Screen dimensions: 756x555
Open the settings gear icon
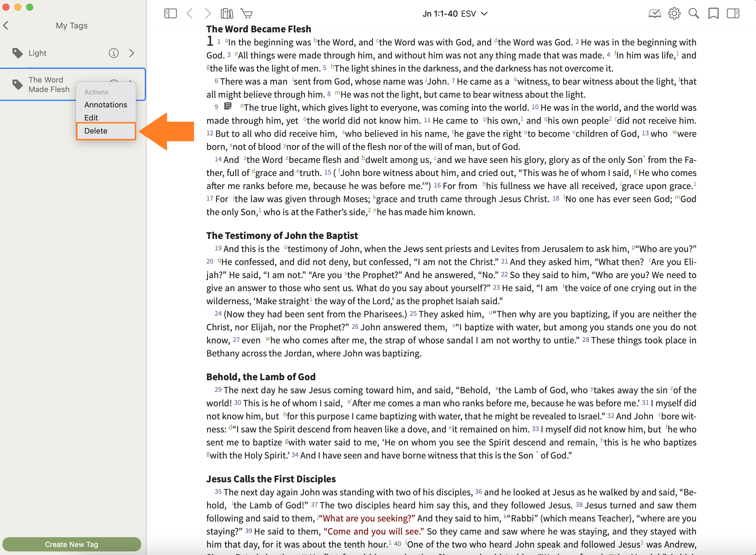674,13
